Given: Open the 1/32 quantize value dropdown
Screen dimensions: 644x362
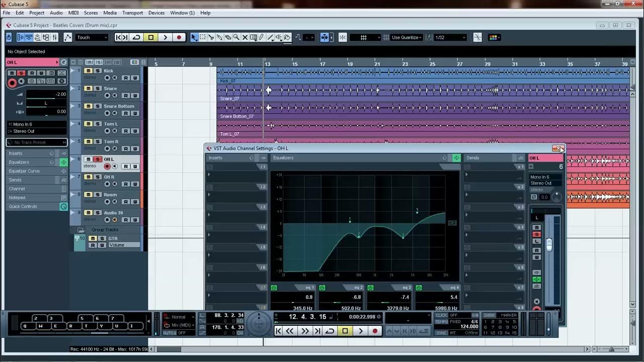Looking at the screenshot, I should [x=450, y=37].
